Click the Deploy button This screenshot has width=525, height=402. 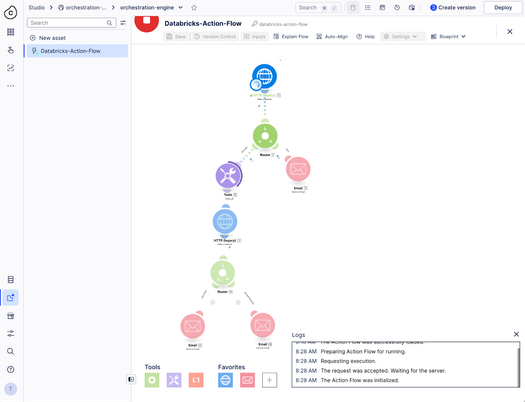click(503, 7)
